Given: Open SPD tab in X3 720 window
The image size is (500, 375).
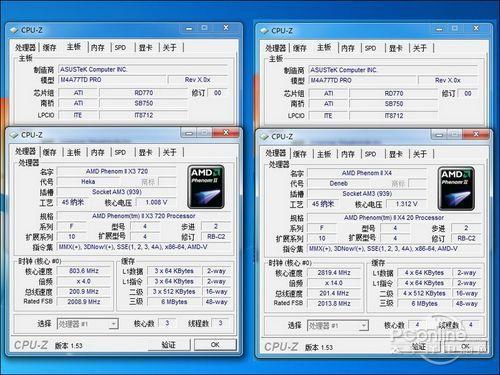Looking at the screenshot, I should 120,152.
